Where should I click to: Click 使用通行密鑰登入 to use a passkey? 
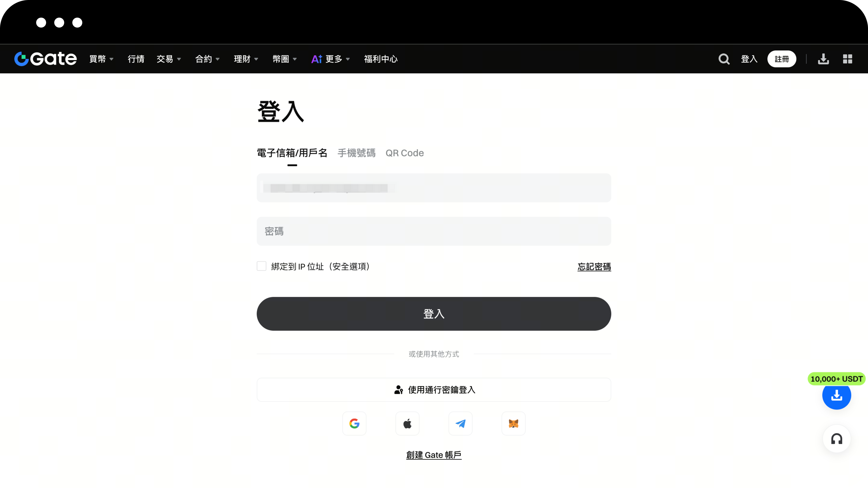click(434, 390)
